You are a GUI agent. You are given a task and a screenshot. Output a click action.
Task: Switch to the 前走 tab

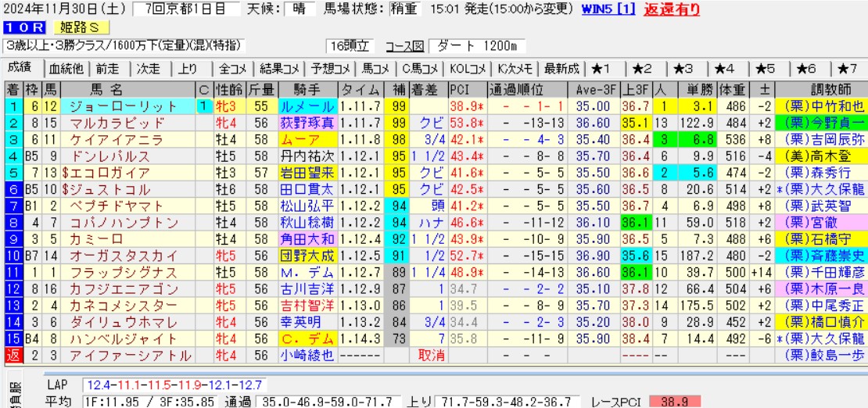tap(108, 68)
